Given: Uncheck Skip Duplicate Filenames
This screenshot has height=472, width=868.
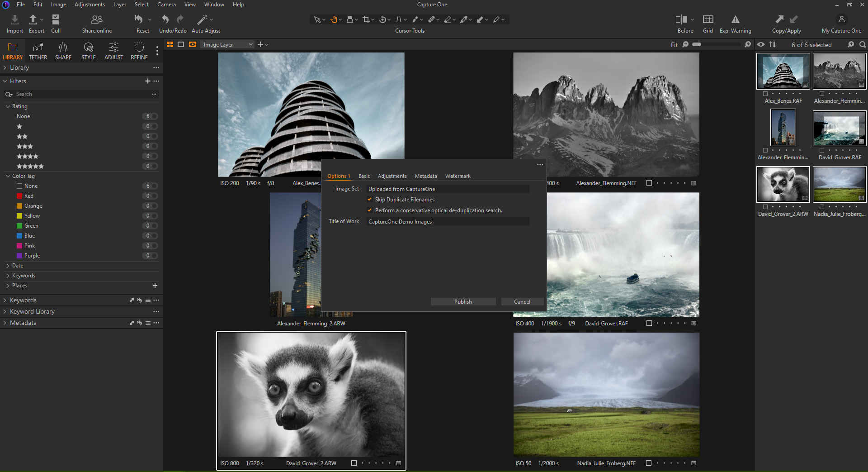Looking at the screenshot, I should [x=370, y=200].
